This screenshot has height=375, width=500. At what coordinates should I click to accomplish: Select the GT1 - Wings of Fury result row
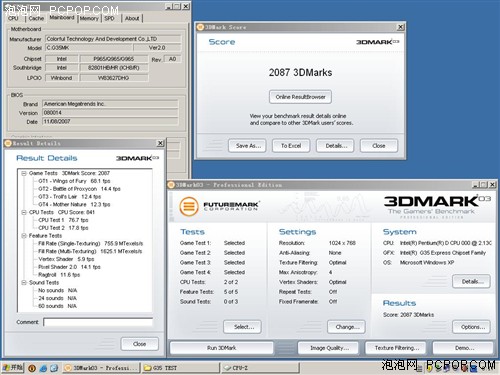[x=74, y=181]
